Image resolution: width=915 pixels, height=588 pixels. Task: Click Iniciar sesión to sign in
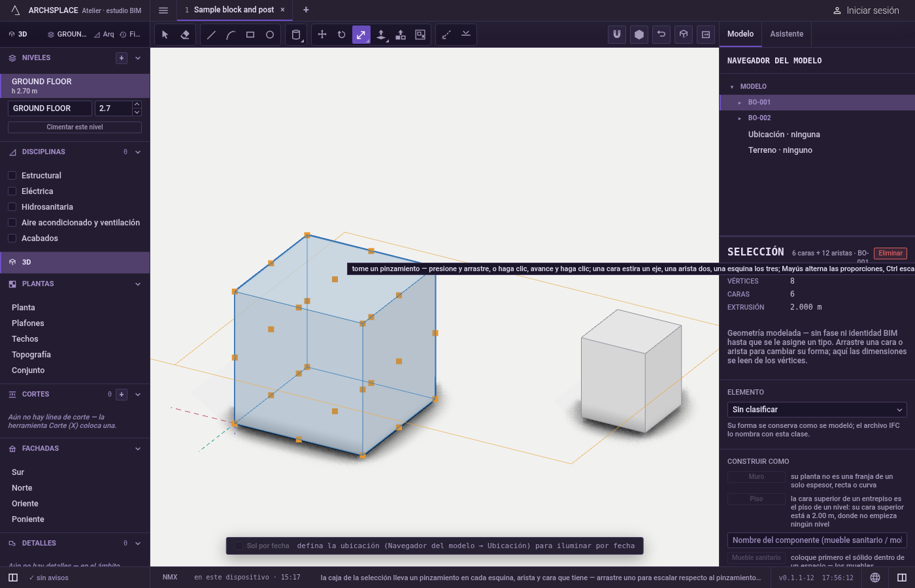[x=866, y=10]
